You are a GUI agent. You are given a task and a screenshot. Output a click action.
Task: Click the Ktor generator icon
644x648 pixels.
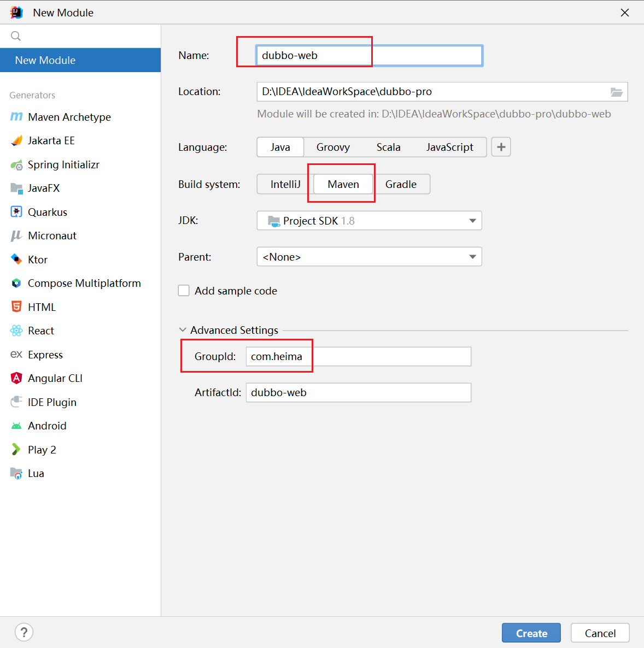pyautogui.click(x=16, y=260)
